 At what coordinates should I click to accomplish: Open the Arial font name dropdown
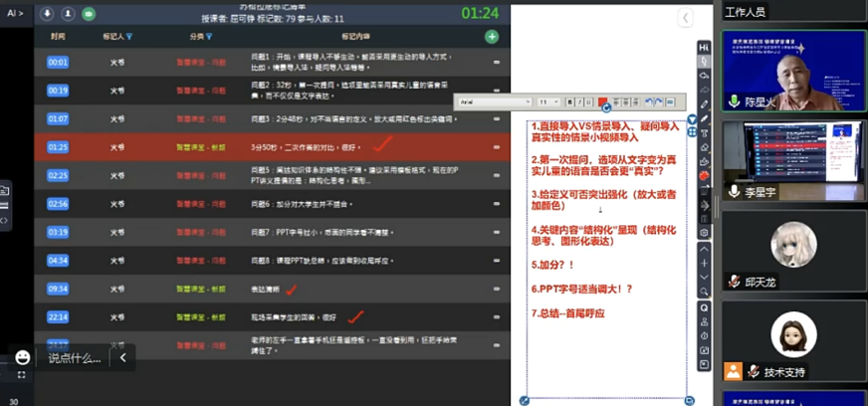click(x=495, y=101)
